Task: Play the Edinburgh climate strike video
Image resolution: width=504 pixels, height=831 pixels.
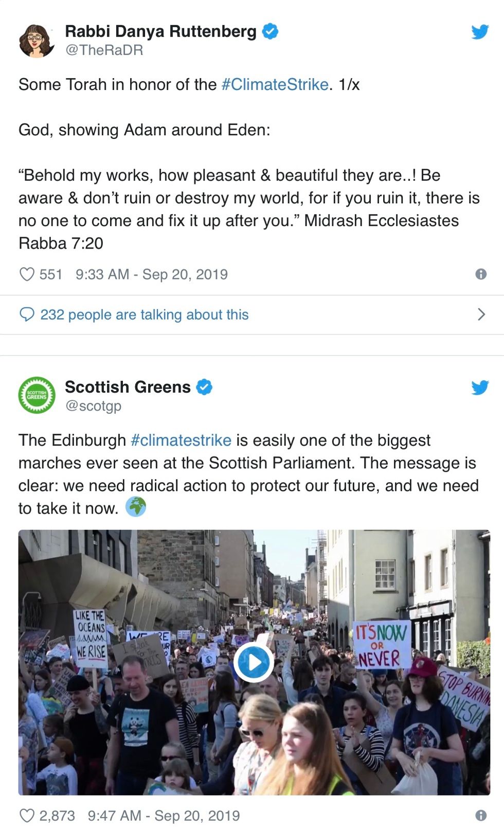Action: click(253, 662)
